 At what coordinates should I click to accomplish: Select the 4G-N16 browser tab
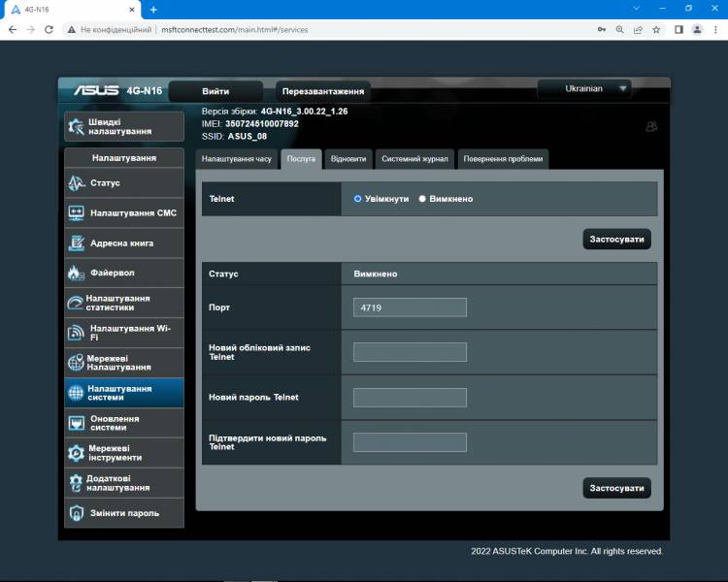pyautogui.click(x=72, y=10)
